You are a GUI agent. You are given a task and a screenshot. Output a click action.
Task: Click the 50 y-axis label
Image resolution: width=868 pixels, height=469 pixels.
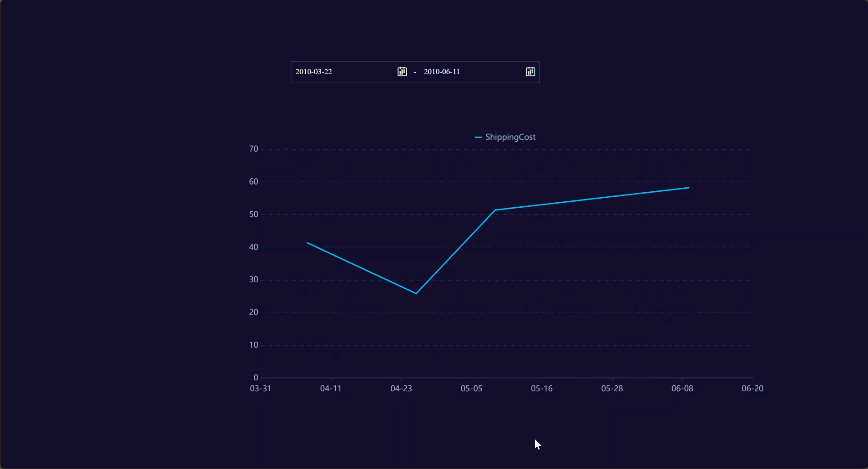[253, 215]
